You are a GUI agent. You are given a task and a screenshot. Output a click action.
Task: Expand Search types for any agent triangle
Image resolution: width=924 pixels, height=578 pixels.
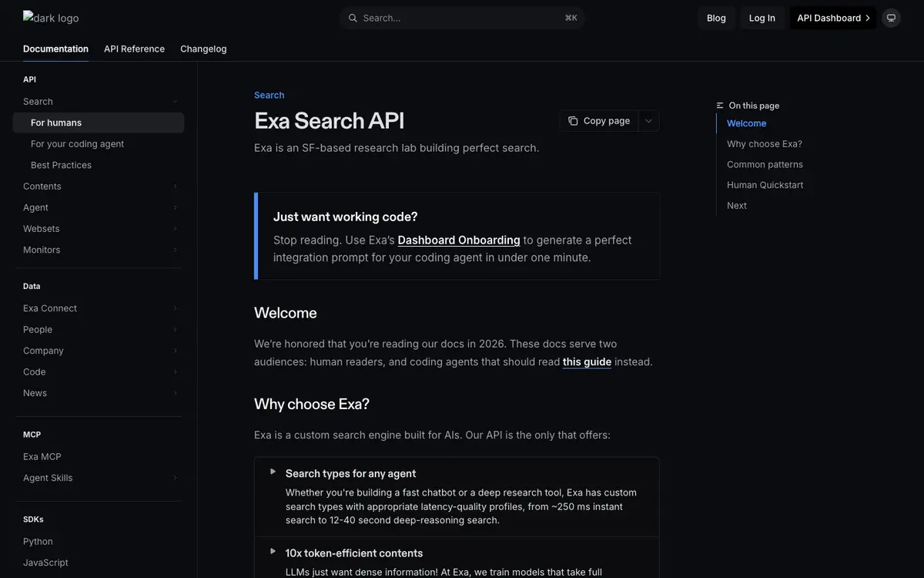point(273,472)
